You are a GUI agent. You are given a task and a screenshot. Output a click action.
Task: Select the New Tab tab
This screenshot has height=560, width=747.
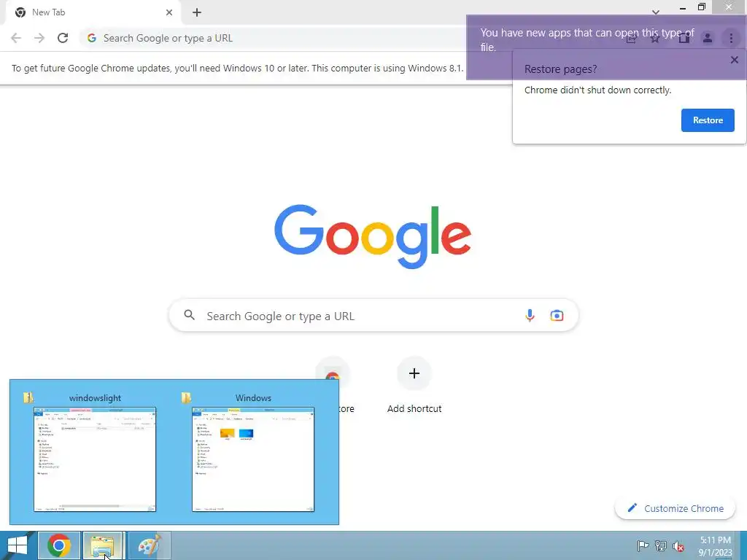coord(93,12)
